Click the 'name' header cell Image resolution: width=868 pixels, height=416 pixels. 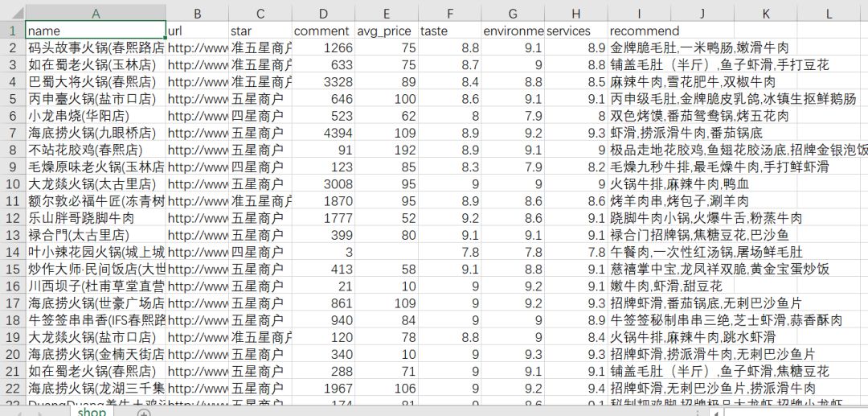tap(96, 31)
